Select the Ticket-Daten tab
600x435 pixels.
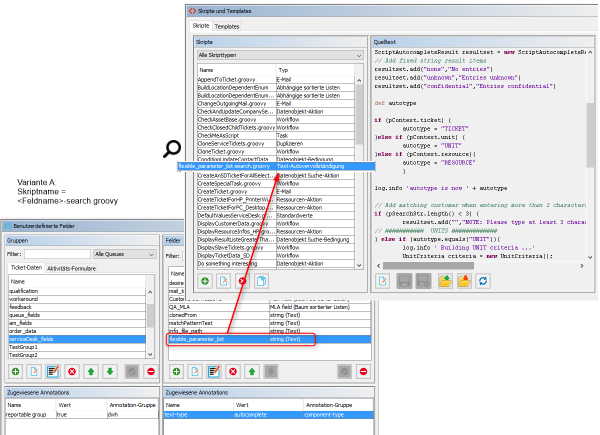click(x=26, y=268)
